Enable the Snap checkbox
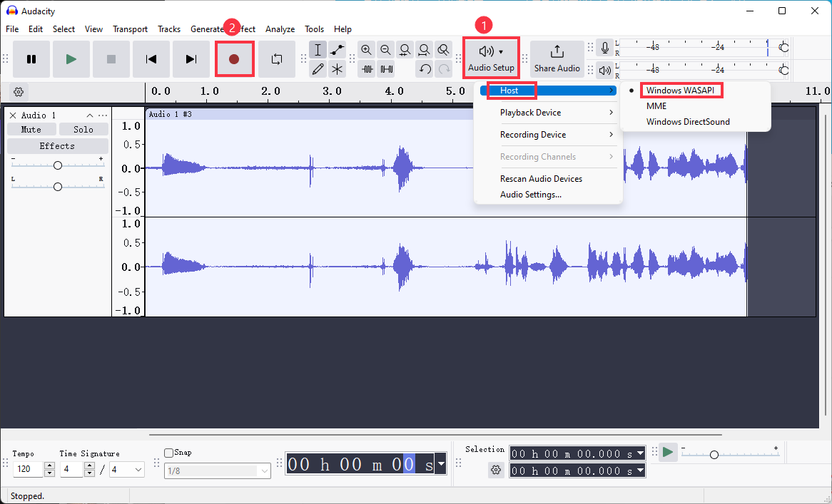This screenshot has height=504, width=832. 169,453
